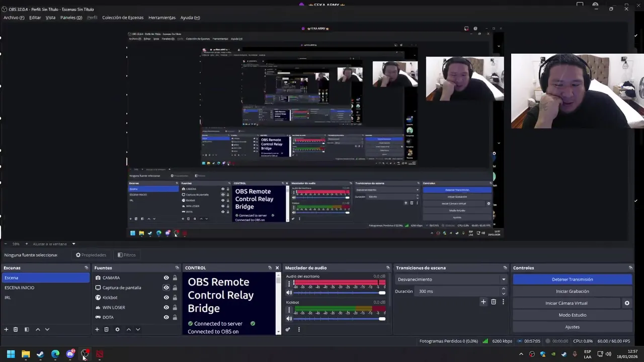Image resolution: width=644 pixels, height=362 pixels.
Task: Zoom out preview with minus icon
Action: (5, 244)
